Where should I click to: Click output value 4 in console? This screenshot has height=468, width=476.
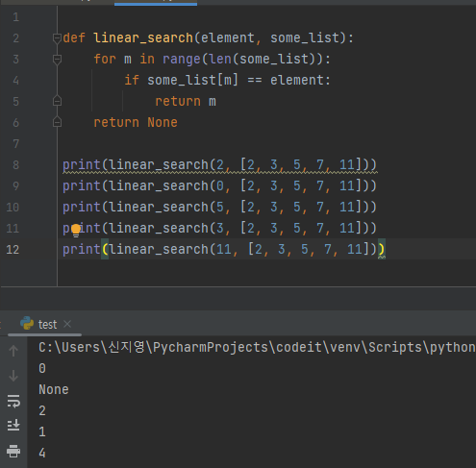42,453
